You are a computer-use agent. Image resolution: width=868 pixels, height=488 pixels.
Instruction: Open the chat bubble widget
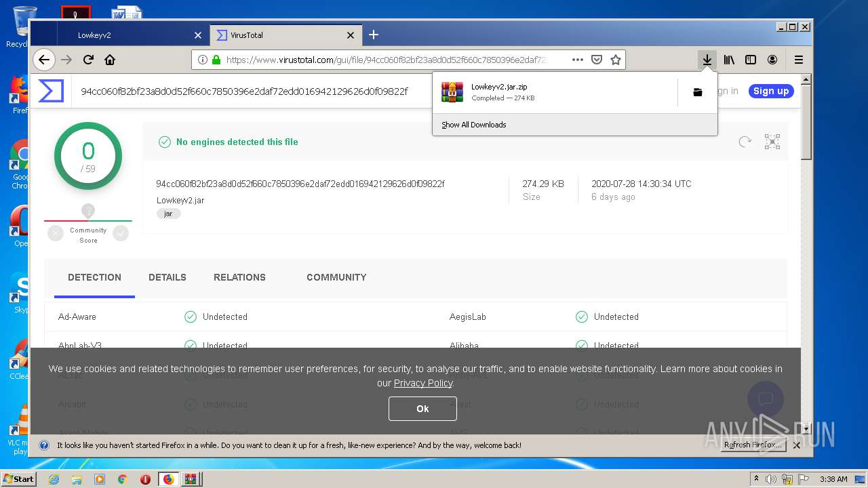766,398
